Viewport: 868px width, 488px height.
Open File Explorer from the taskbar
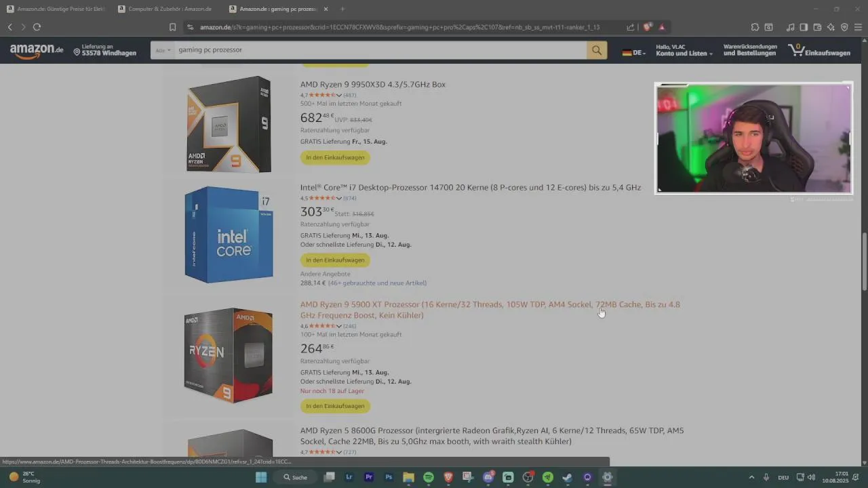pyautogui.click(x=409, y=477)
